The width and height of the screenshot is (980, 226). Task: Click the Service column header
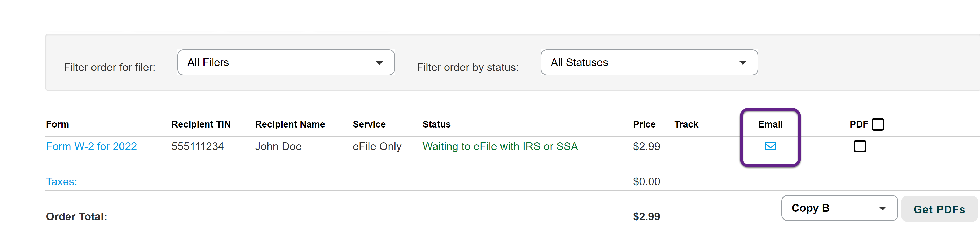pyautogui.click(x=369, y=124)
